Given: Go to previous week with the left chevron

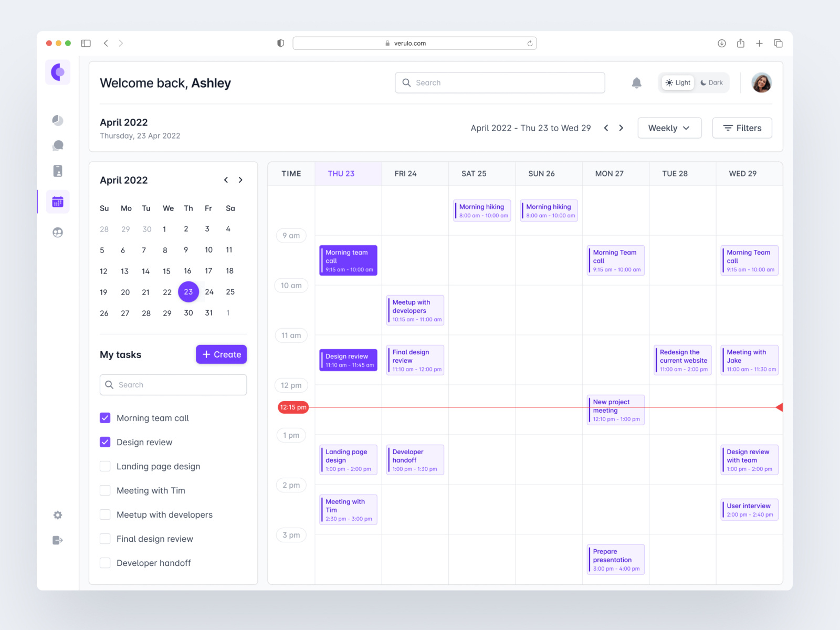Looking at the screenshot, I should [x=606, y=128].
